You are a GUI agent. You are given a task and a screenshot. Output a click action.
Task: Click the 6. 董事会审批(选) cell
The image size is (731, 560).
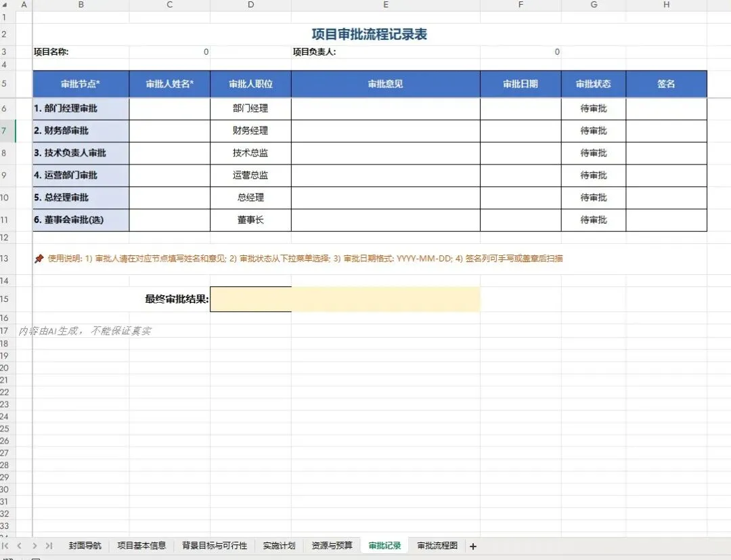click(81, 220)
